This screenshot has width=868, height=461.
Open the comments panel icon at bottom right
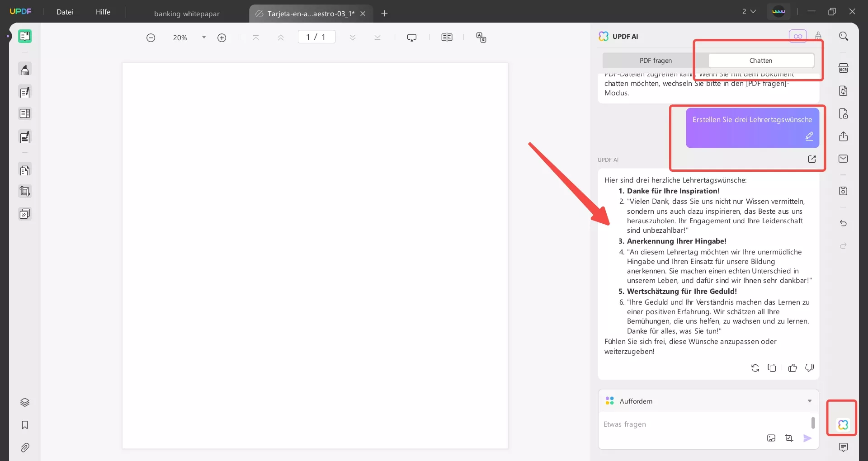point(844,447)
